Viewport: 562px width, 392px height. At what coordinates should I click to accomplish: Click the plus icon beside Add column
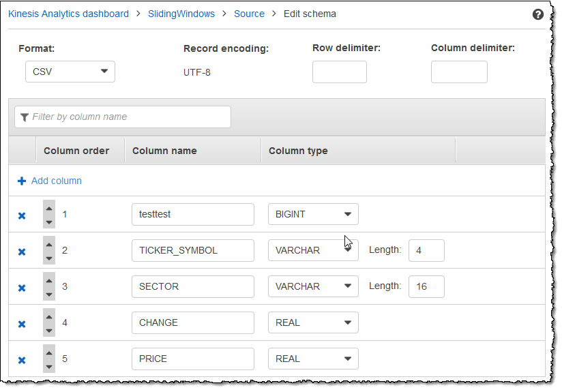[x=22, y=181]
